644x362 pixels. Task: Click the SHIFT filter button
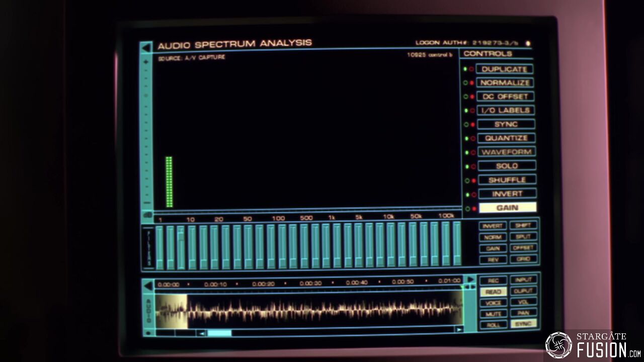coord(523,225)
